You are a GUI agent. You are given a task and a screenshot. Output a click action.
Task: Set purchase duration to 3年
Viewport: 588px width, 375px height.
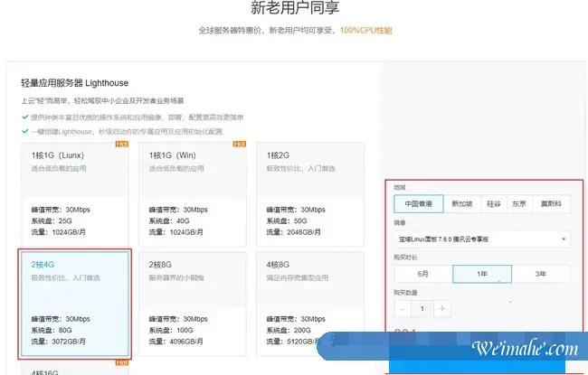[541, 274]
